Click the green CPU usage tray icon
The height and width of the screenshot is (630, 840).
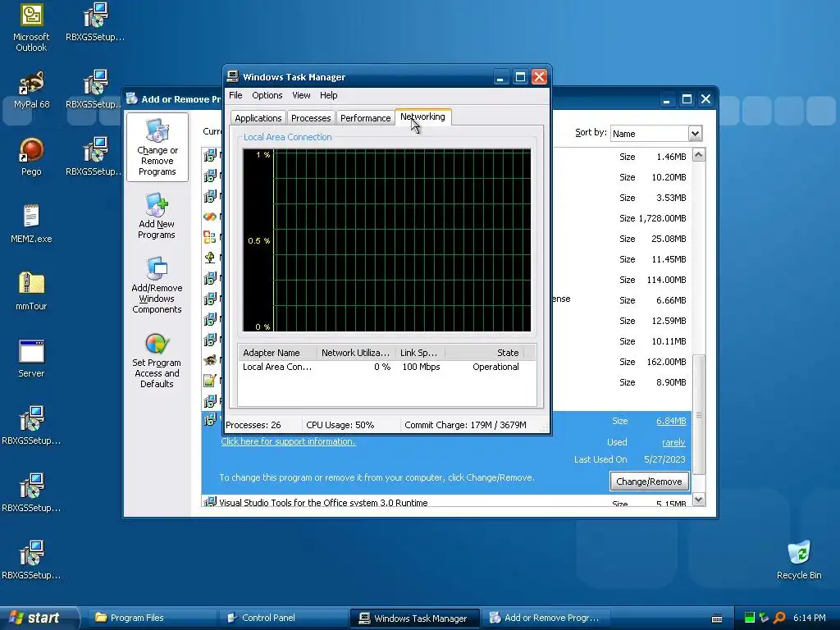tap(750, 618)
